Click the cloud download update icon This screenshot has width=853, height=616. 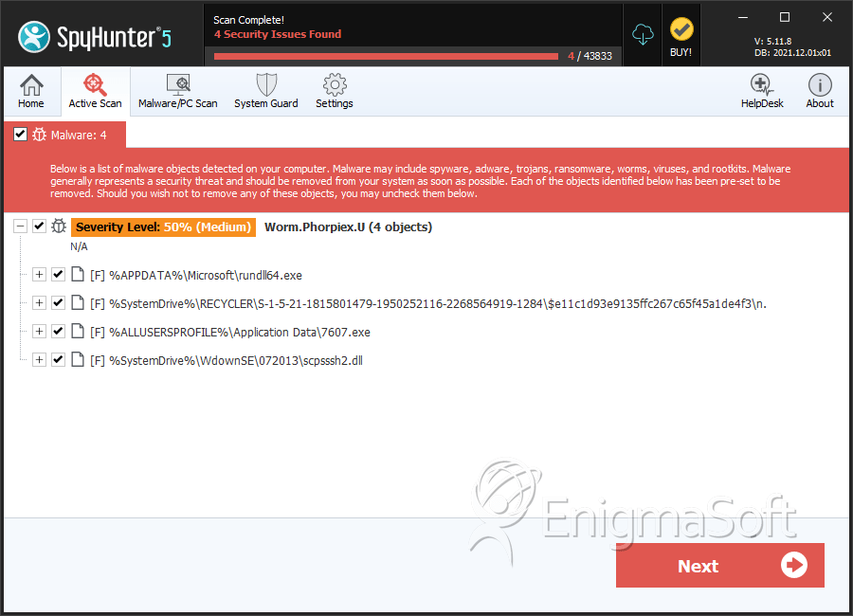[643, 35]
